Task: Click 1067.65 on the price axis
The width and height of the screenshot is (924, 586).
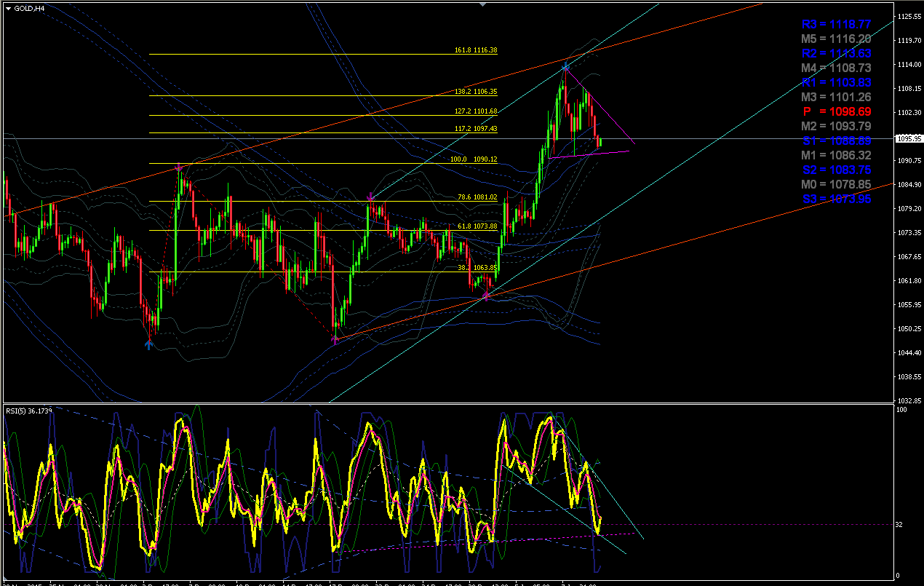Action: click(909, 257)
